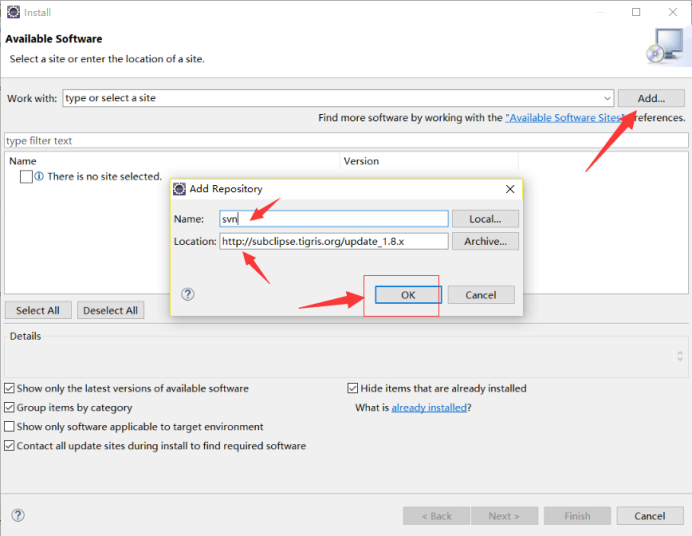Click the info icon beside no site selected
The width and height of the screenshot is (692, 536).
(39, 176)
